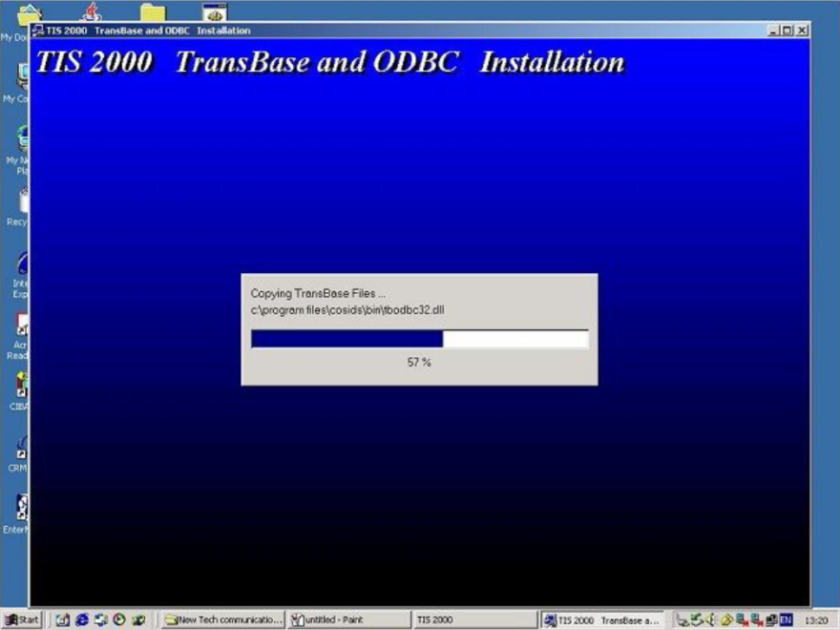The image size is (840, 630).
Task: Open the CRM desktop shortcut
Action: pos(21,449)
